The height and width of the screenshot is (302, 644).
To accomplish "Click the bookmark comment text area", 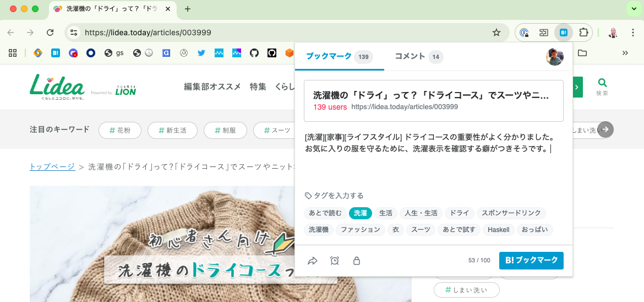I will click(x=433, y=158).
